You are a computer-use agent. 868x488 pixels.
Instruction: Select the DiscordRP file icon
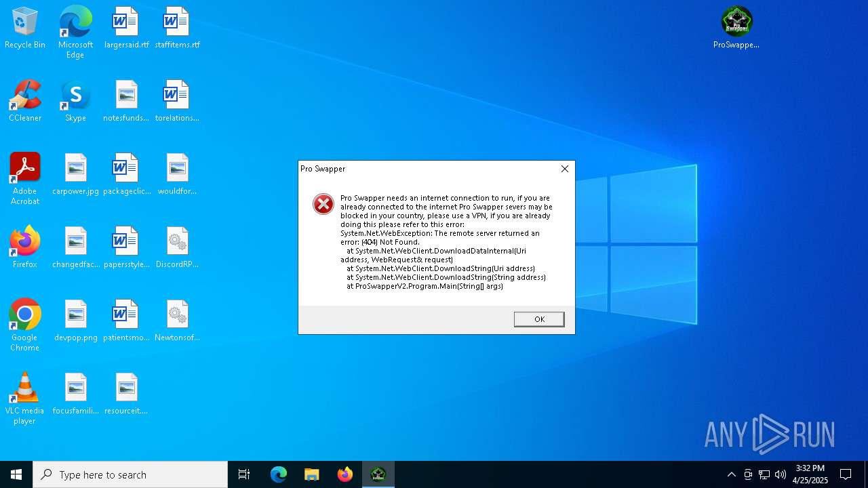click(x=177, y=247)
